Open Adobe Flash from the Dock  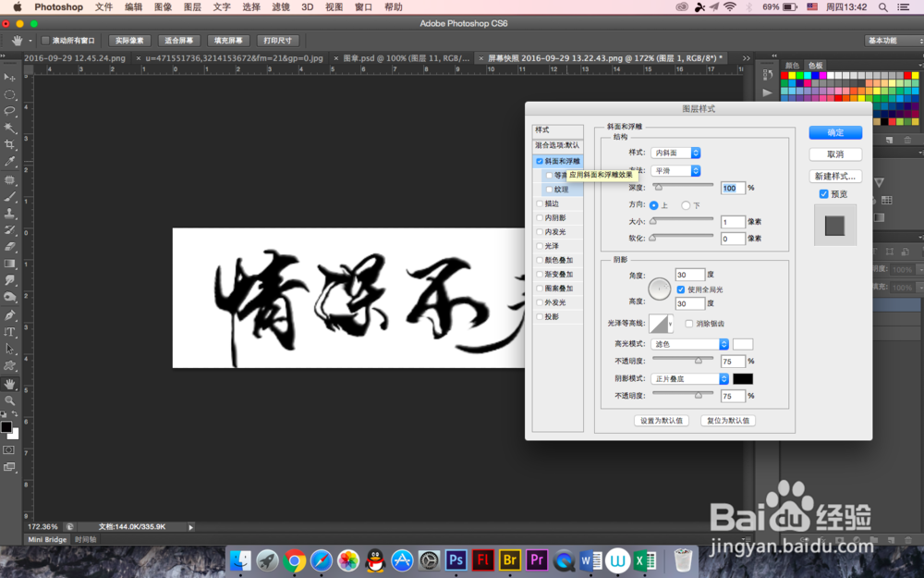[x=483, y=560]
